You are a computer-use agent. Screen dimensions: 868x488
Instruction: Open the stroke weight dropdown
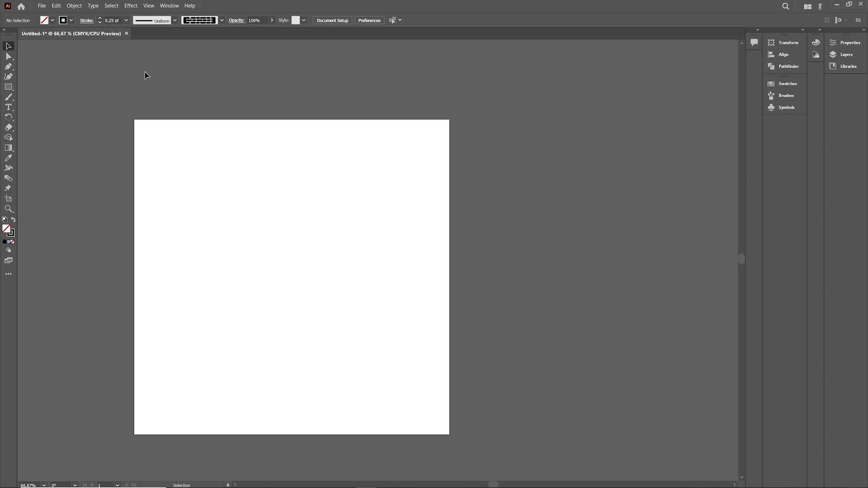tap(126, 20)
